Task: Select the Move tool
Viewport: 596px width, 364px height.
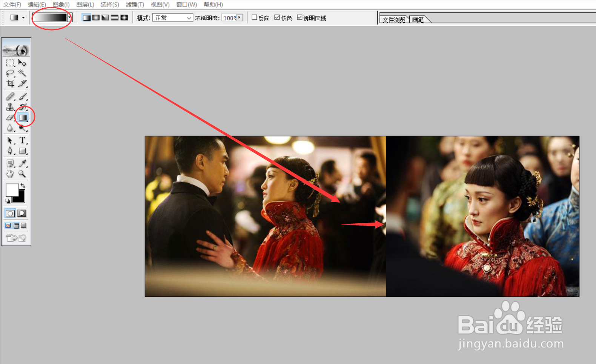Action: [22, 63]
